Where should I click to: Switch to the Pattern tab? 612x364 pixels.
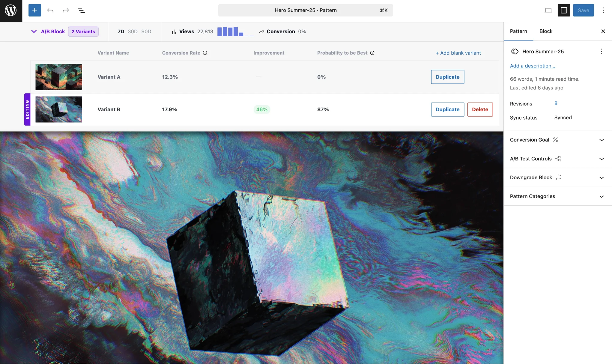tap(518, 31)
